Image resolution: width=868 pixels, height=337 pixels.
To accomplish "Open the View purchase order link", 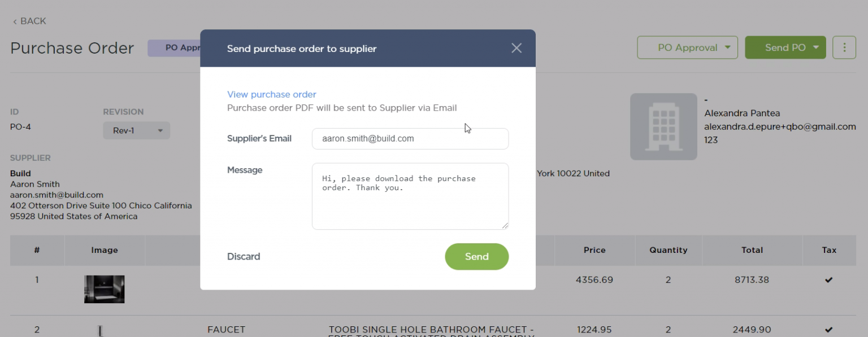I will [x=271, y=94].
